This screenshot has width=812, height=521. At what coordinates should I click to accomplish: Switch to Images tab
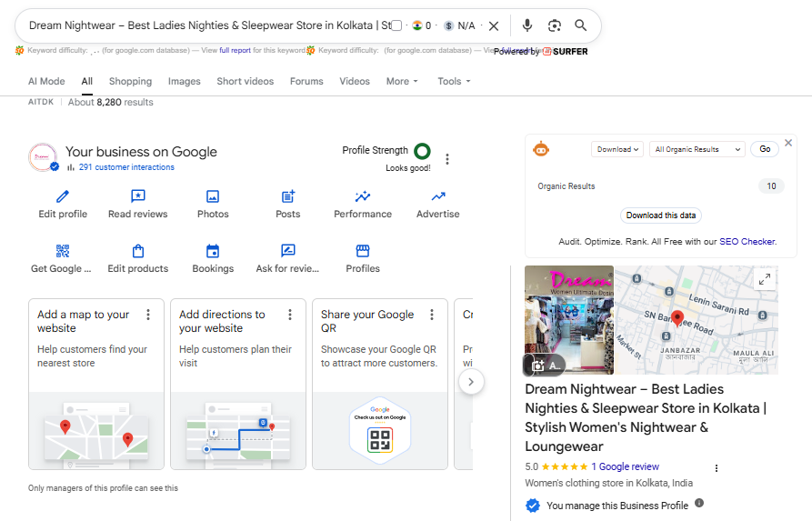click(185, 81)
